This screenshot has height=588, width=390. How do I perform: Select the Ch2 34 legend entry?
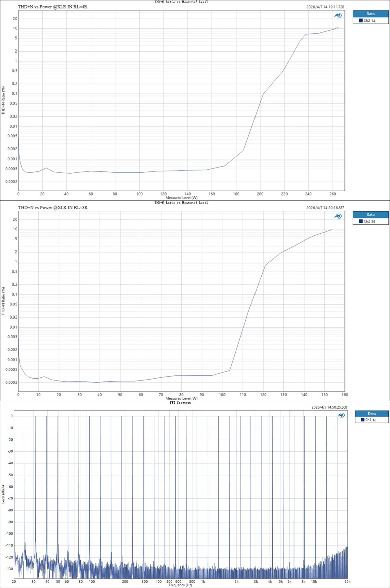pos(370,20)
